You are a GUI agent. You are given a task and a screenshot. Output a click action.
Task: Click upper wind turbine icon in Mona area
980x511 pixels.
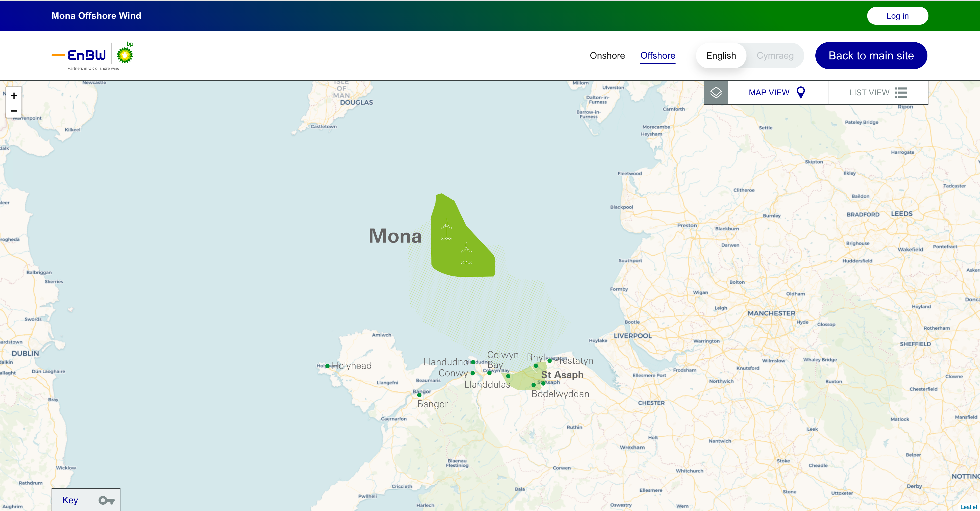coord(447,230)
